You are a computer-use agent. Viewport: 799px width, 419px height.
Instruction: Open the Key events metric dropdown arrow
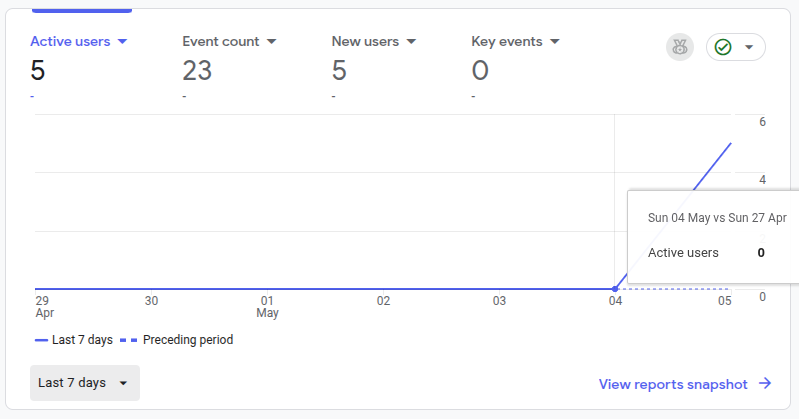tap(555, 41)
